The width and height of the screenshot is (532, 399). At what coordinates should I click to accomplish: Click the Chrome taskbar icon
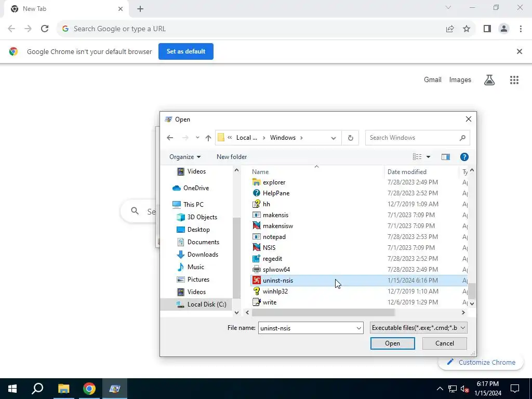[x=89, y=389]
